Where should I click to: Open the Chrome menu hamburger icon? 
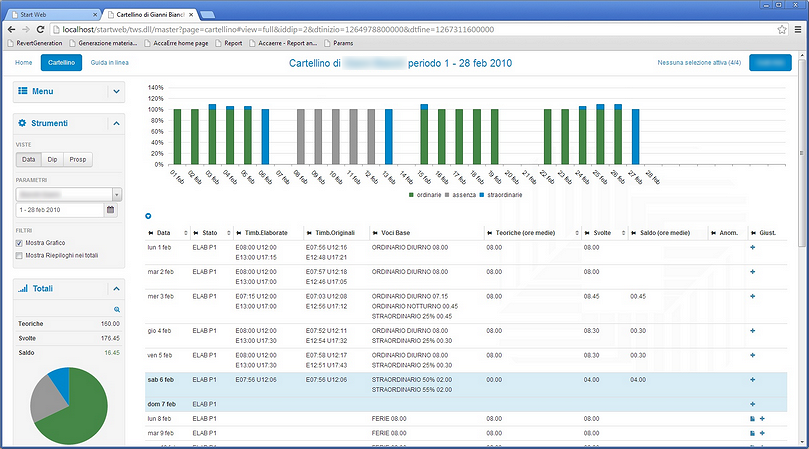[x=798, y=29]
